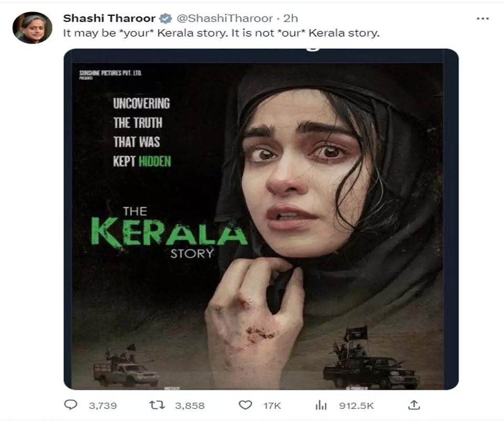Click the 3,858 retweets count
This screenshot has width=504, height=421.
190,406
